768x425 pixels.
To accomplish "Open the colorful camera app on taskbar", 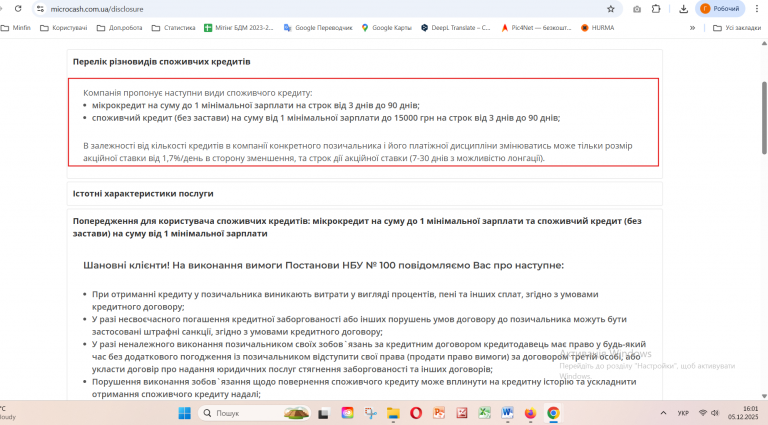I will click(x=347, y=413).
